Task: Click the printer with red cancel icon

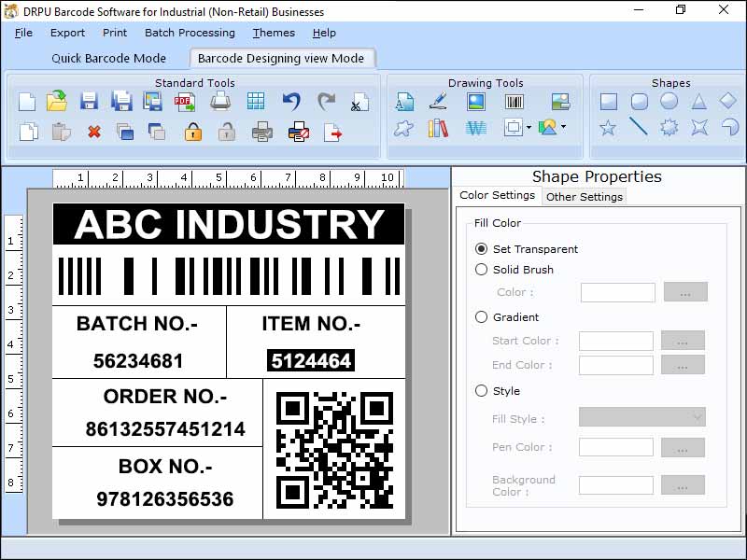Action: point(299,132)
